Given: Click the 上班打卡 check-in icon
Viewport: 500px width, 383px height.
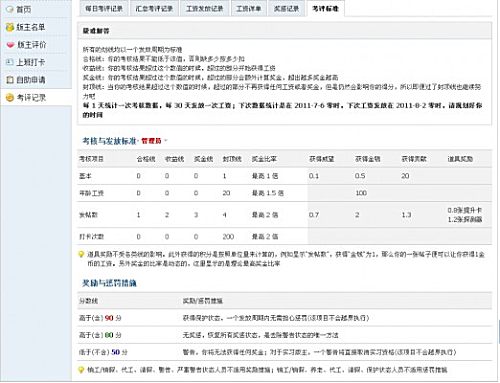Looking at the screenshot, I should (10, 62).
